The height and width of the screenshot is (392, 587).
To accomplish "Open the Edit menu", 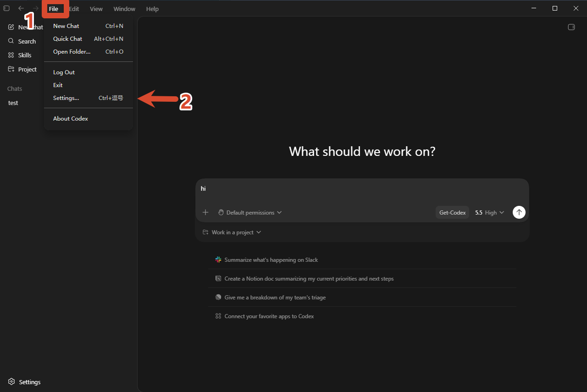I will 74,9.
